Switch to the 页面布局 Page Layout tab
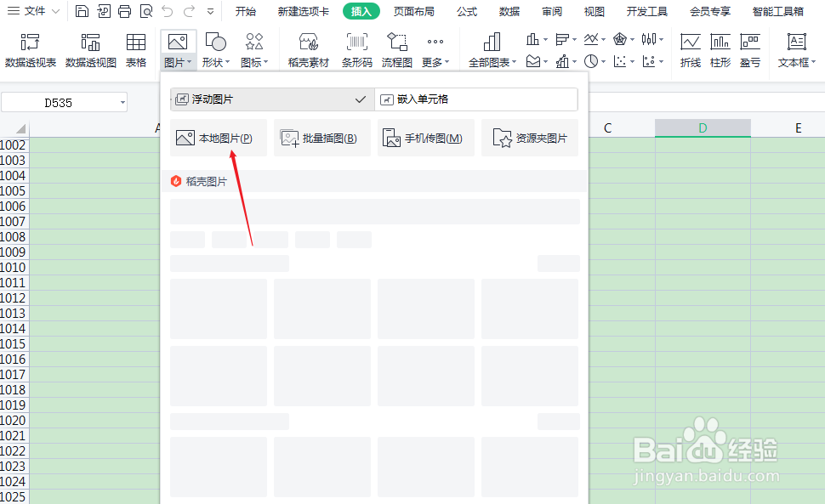 (x=414, y=11)
